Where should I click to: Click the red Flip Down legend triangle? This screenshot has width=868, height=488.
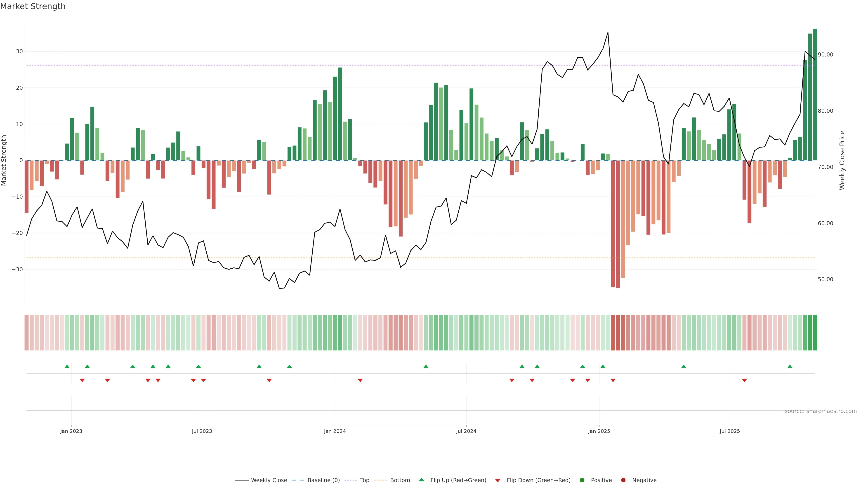tap(498, 480)
